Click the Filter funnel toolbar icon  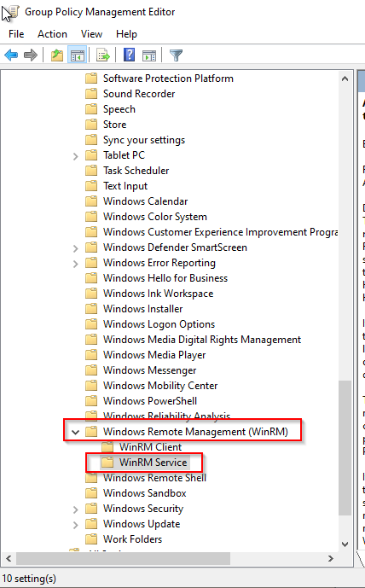[x=177, y=55]
